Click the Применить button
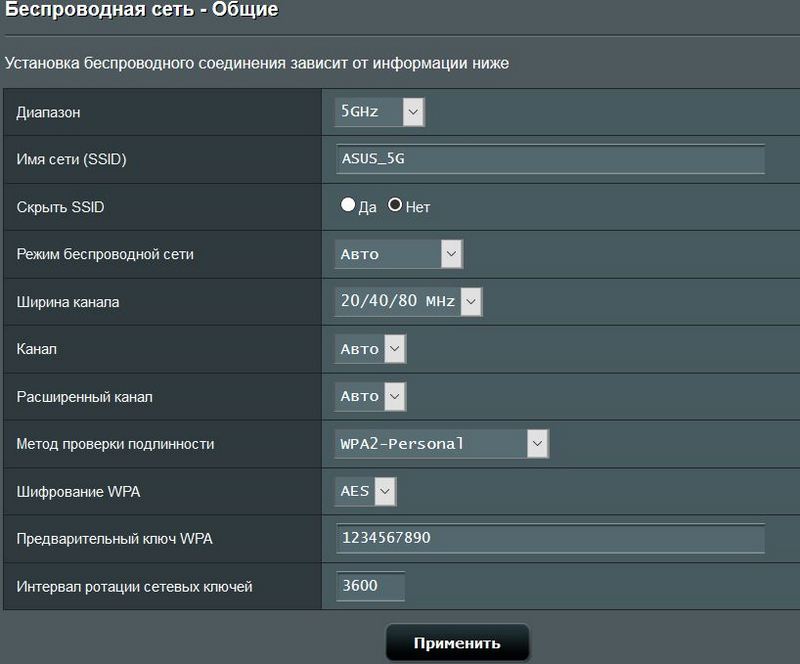 click(x=457, y=643)
